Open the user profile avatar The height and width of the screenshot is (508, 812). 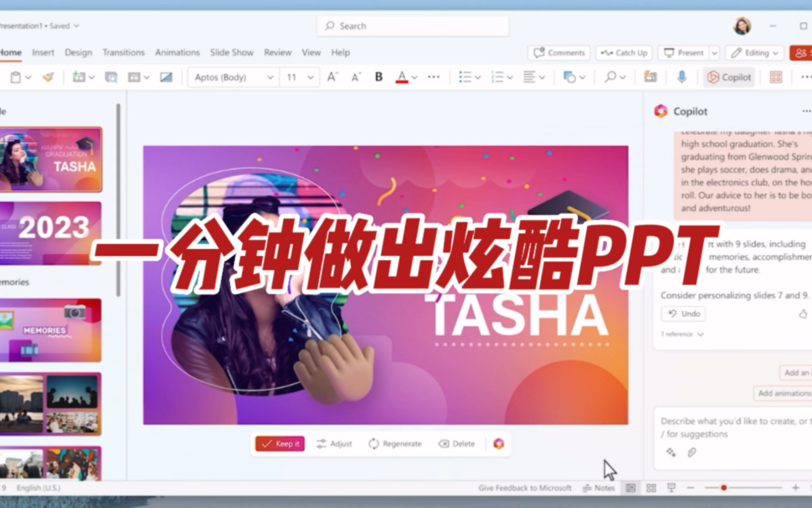tap(742, 26)
